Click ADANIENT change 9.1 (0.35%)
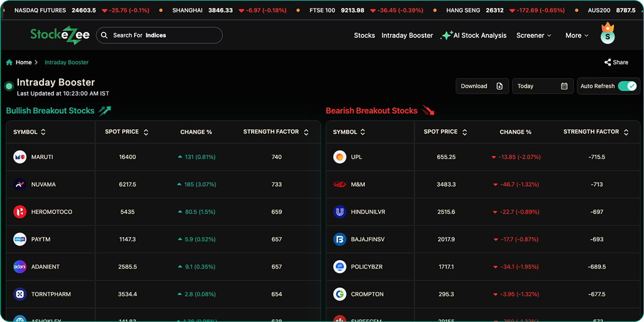This screenshot has width=644, height=322. (197, 266)
